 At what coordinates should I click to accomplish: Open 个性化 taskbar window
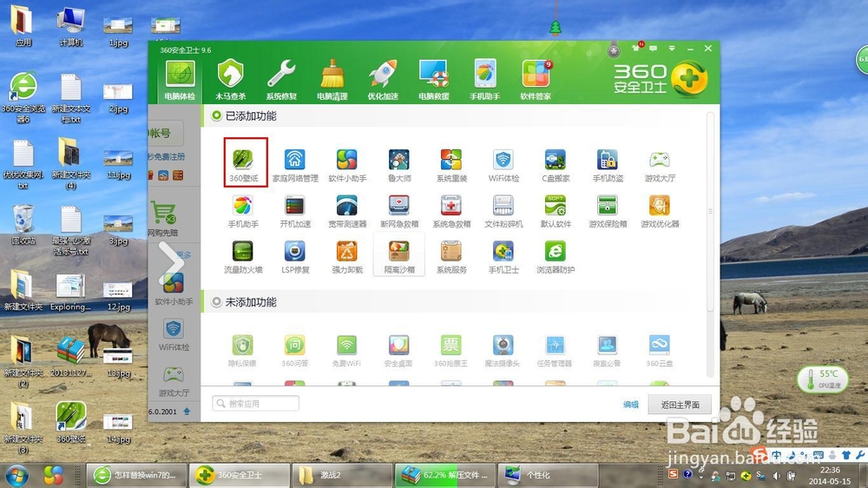[548, 475]
